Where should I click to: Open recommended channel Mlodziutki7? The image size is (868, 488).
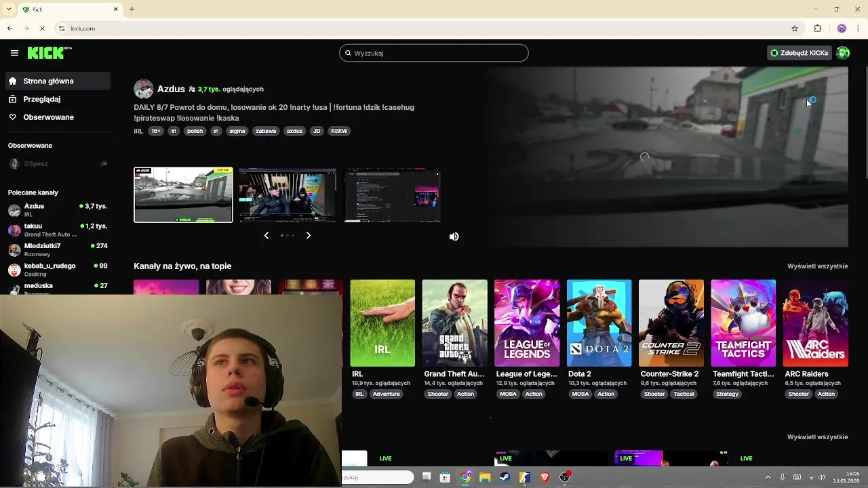click(x=57, y=249)
